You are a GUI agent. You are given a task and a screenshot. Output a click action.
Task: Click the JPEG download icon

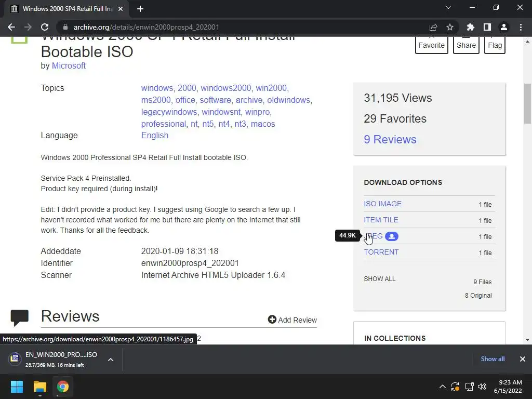click(x=392, y=236)
